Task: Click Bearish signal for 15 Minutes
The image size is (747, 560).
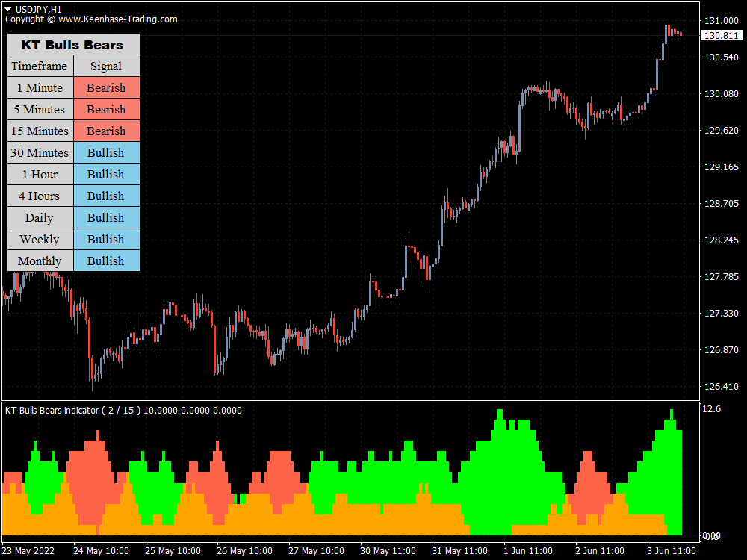Action: point(107,131)
